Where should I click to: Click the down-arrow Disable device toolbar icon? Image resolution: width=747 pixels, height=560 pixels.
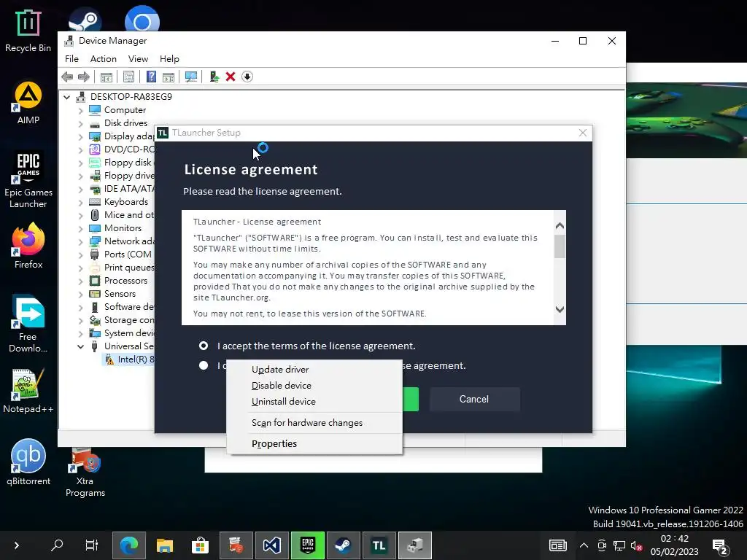[x=247, y=77]
